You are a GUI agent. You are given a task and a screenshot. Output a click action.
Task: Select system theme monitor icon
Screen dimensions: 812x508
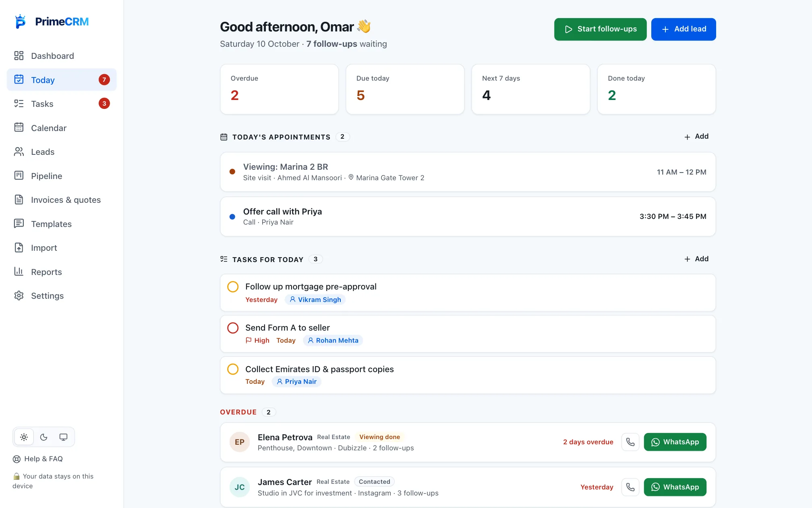point(64,437)
